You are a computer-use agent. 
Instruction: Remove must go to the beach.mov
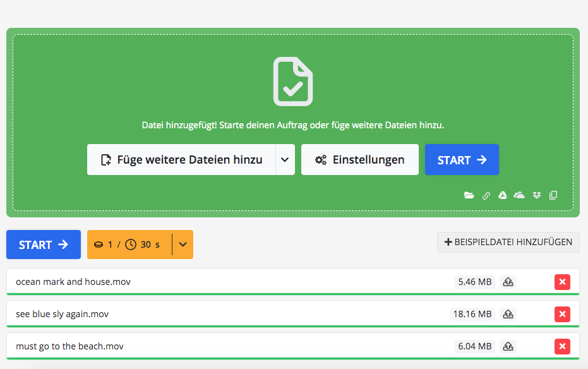pos(562,346)
